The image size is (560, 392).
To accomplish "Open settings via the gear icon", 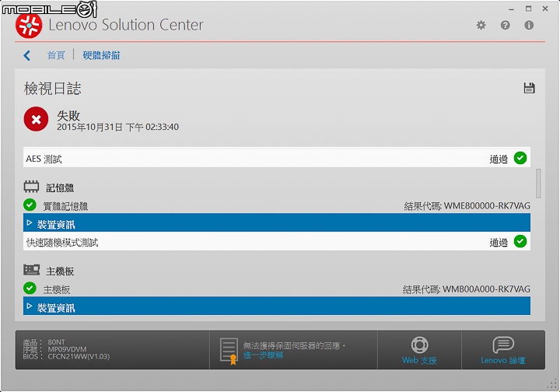I will (x=481, y=25).
